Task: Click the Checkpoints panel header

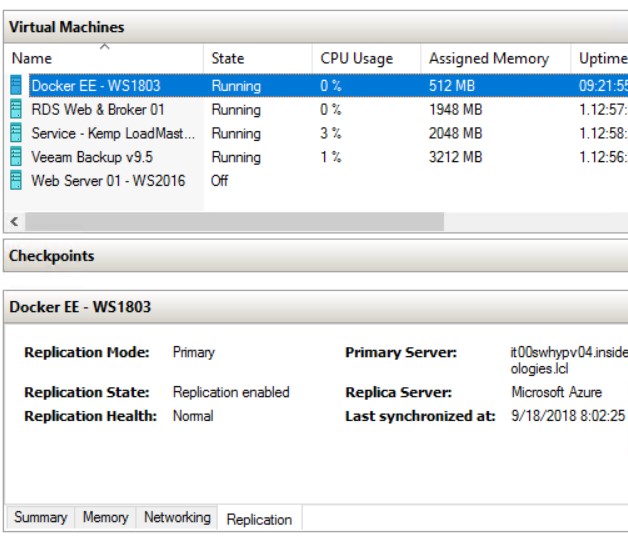Action: [316, 255]
